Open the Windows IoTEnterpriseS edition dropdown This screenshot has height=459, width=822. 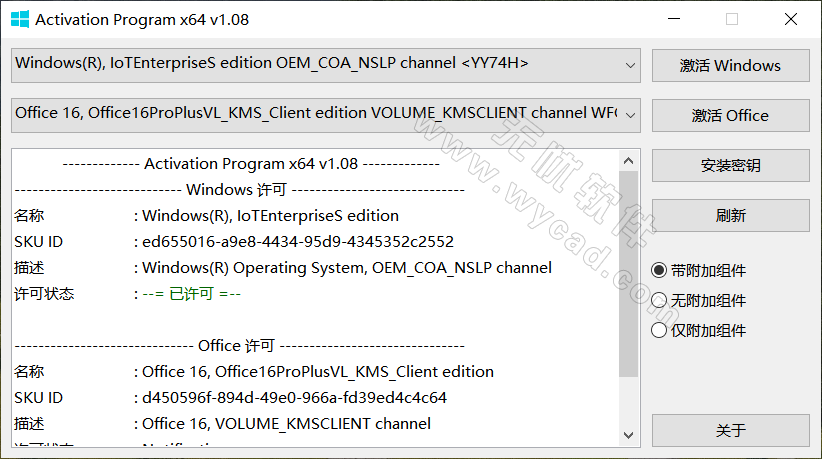tap(630, 65)
